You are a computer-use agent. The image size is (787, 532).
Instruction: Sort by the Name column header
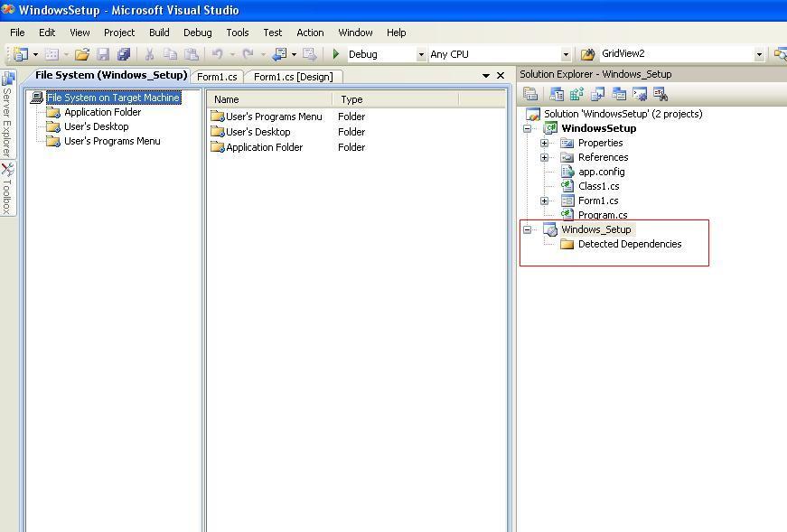click(270, 99)
